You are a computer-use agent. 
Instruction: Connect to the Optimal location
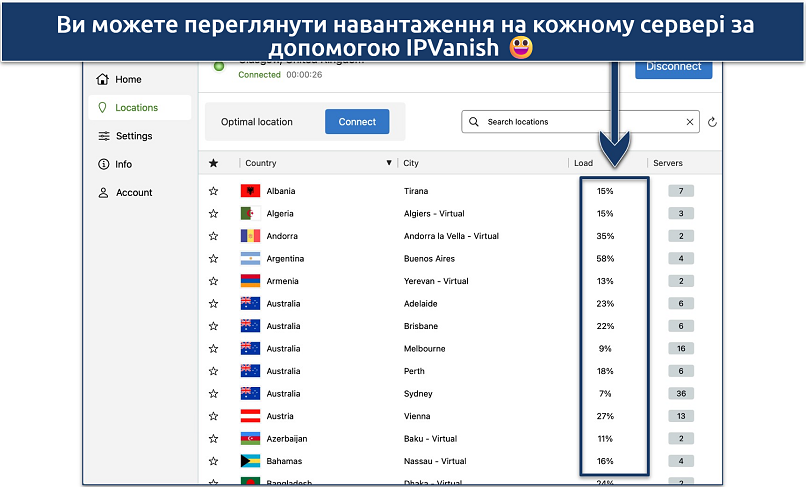click(357, 122)
